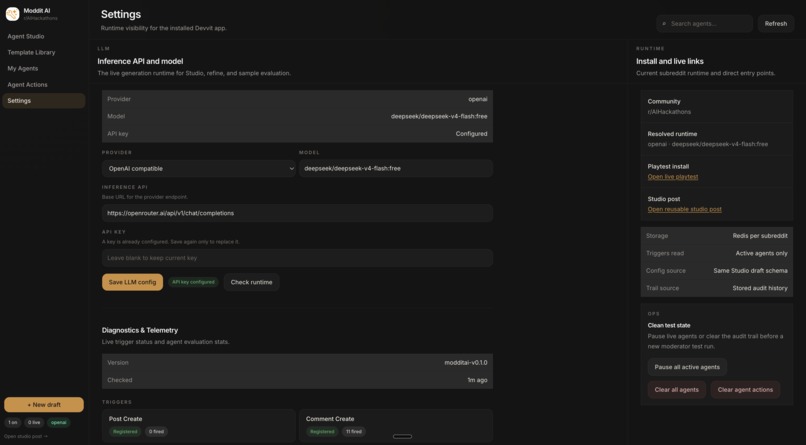The width and height of the screenshot is (806, 445).
Task: Click the 'Redis per subreddit' storage value
Action: click(x=760, y=236)
